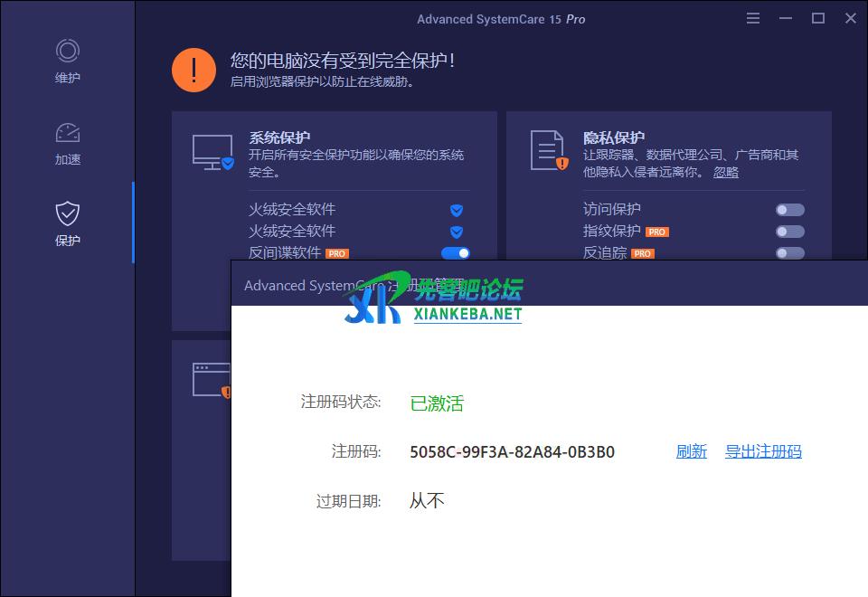Click the 隐私保护 document icon
This screenshot has height=597, width=868.
[x=547, y=150]
